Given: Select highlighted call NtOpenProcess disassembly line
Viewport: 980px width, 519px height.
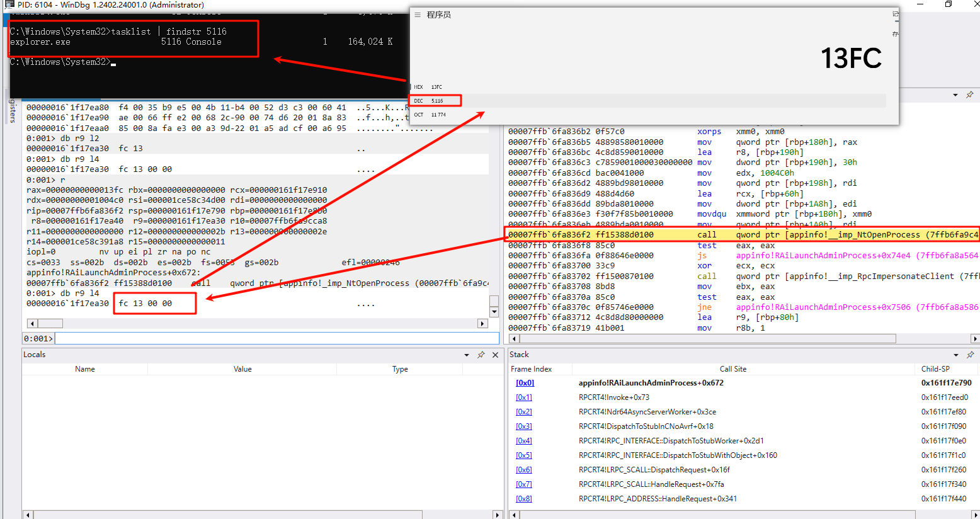Looking at the screenshot, I should 743,234.
